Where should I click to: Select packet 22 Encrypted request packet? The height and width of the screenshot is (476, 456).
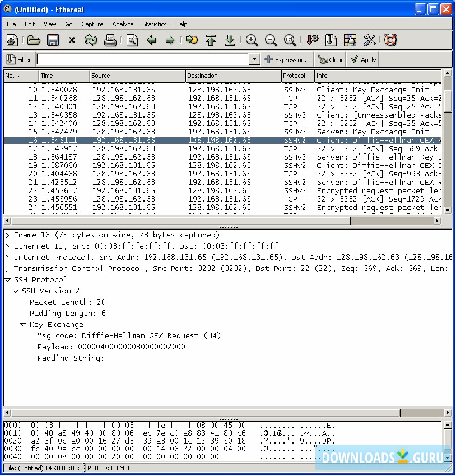tap(222, 191)
